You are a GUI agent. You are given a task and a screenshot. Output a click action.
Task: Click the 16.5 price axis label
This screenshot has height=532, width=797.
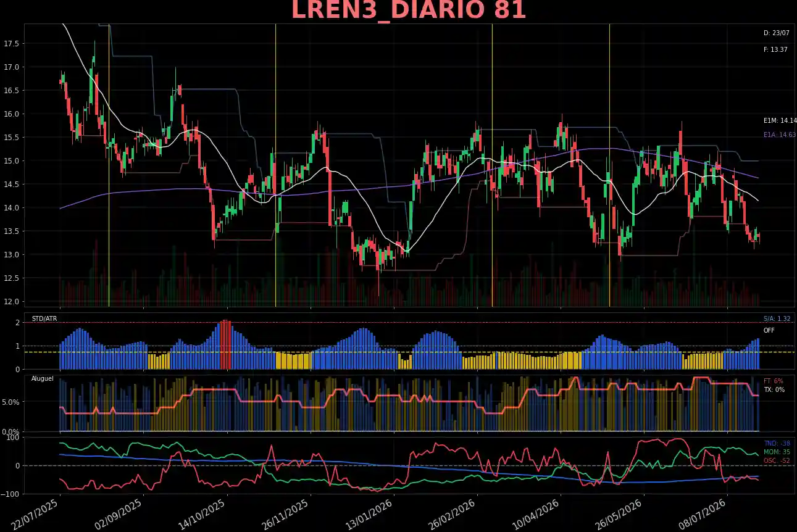[11, 91]
